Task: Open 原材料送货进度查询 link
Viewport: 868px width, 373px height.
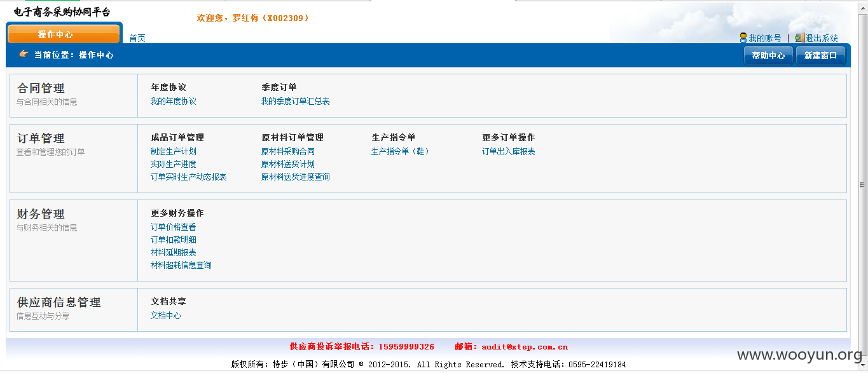Action: tap(295, 177)
